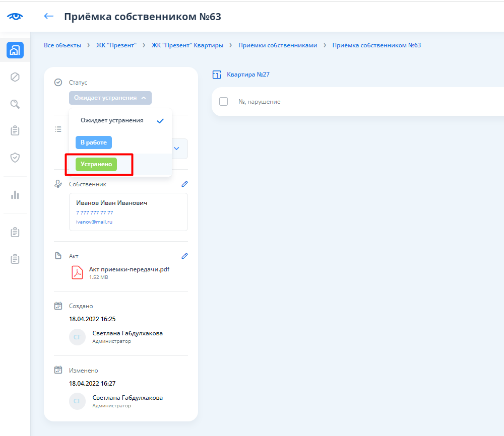Click the pencil icon beside Акт
Image resolution: width=504 pixels, height=436 pixels.
[184, 256]
